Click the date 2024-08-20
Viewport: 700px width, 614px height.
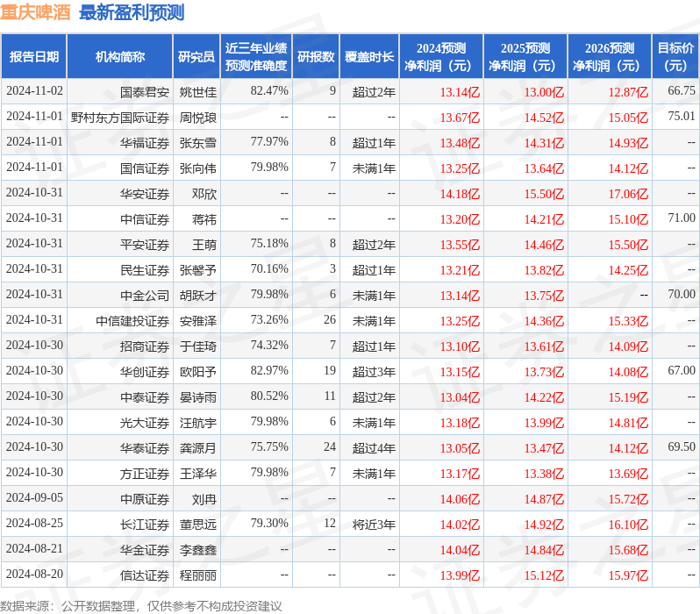(x=34, y=574)
